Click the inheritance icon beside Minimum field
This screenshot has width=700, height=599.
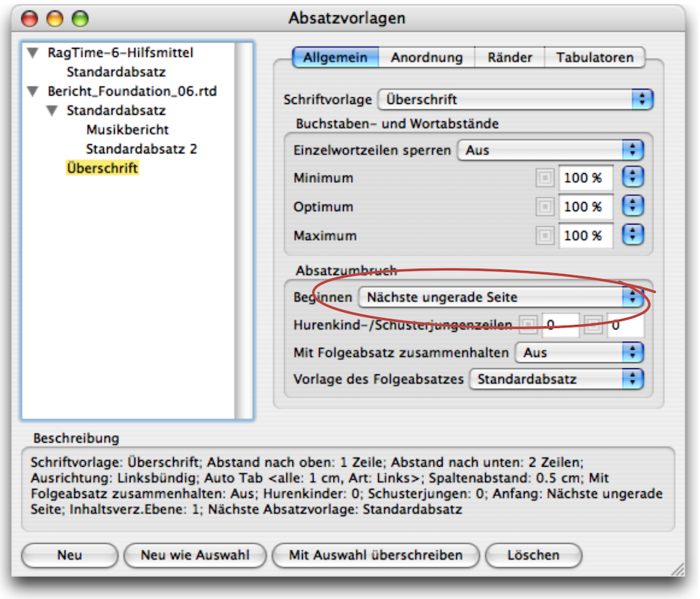point(544,178)
